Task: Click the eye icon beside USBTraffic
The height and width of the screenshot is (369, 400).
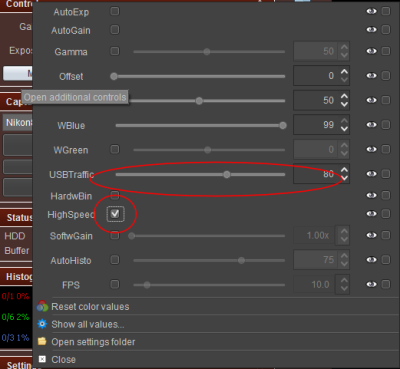Action: click(x=371, y=174)
